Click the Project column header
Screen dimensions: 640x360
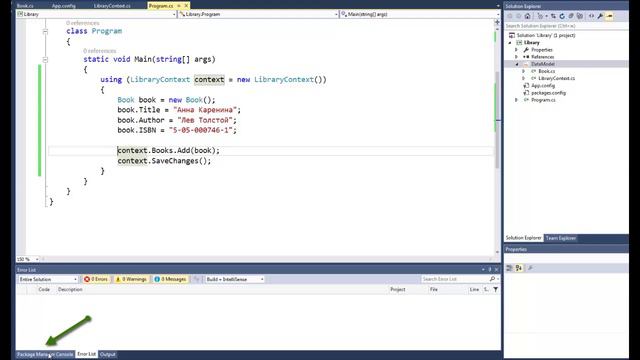[x=398, y=289]
